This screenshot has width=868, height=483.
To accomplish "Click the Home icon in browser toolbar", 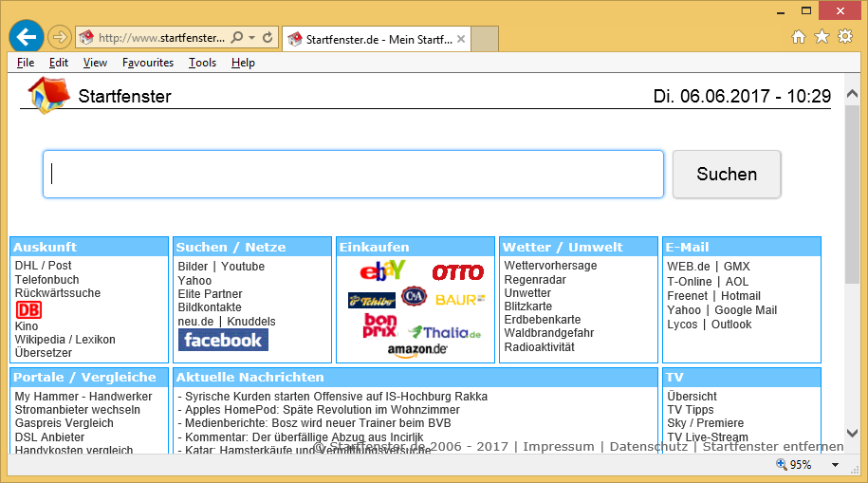I will (799, 37).
